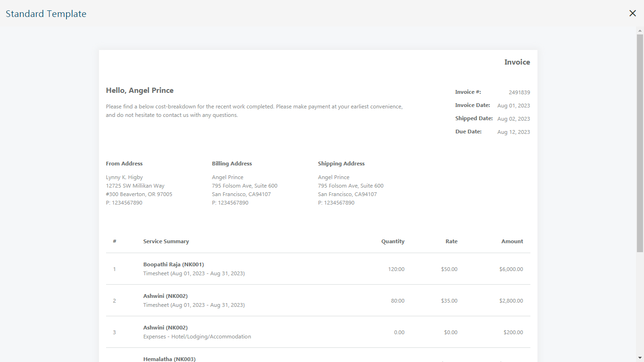Click the Shipped Date label
Screen dimensions: 644x362
click(474, 118)
